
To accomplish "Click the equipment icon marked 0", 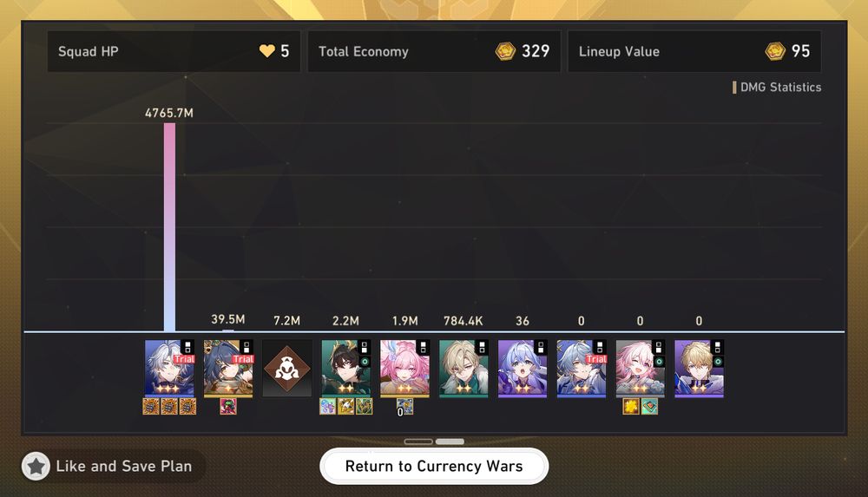I will [404, 407].
